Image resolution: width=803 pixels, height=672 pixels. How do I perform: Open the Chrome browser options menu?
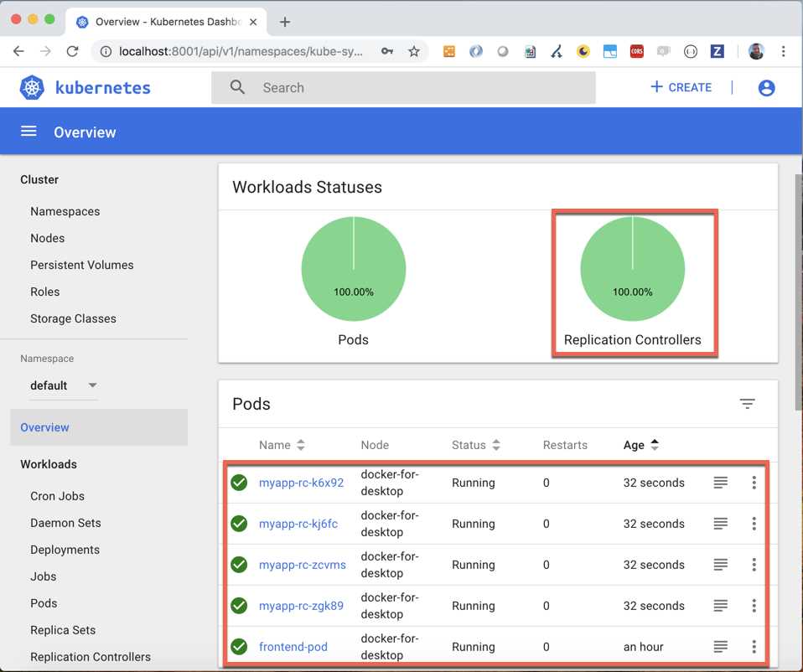[x=784, y=51]
